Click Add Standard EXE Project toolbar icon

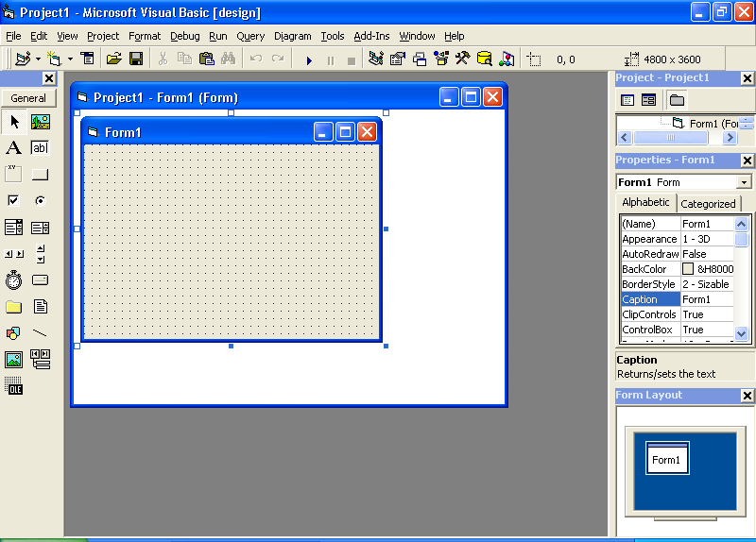(23, 59)
